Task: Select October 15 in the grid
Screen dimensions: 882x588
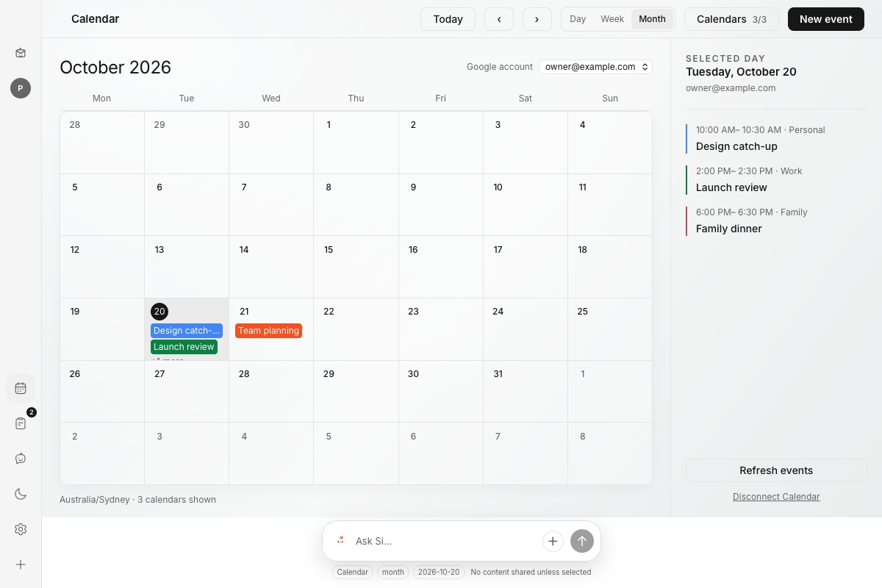Action: pyautogui.click(x=356, y=267)
